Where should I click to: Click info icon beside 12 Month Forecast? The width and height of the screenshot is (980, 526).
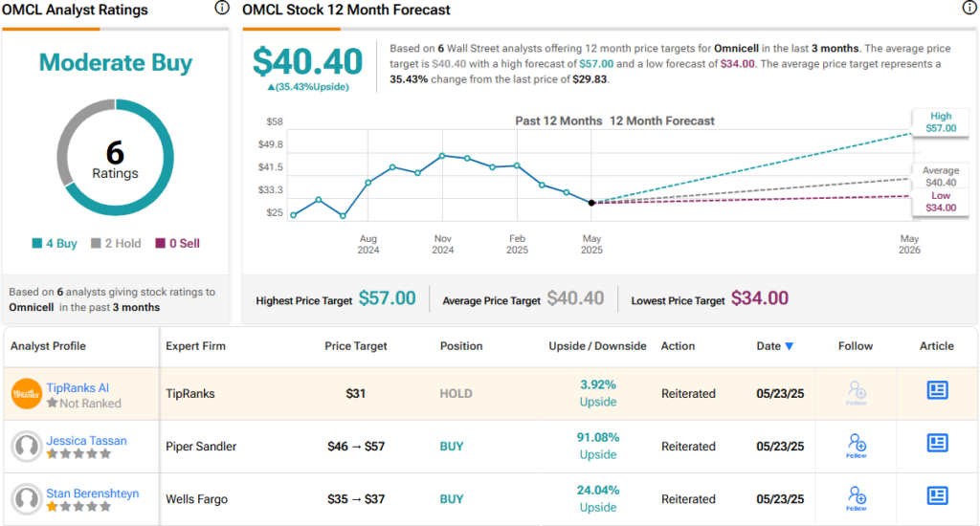tap(969, 8)
